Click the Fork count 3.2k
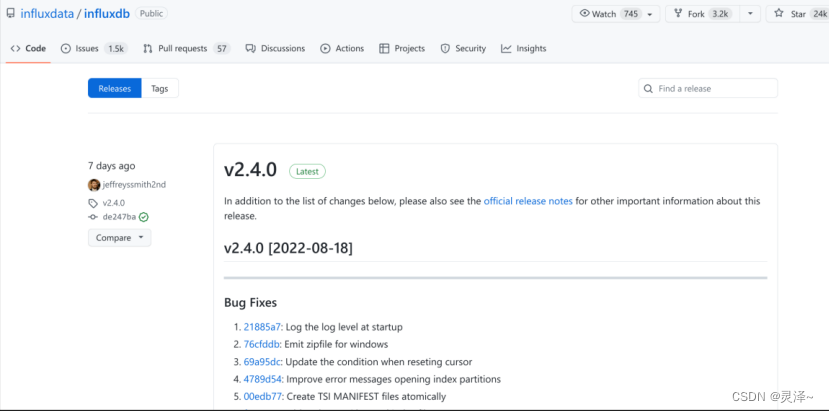 (x=720, y=14)
